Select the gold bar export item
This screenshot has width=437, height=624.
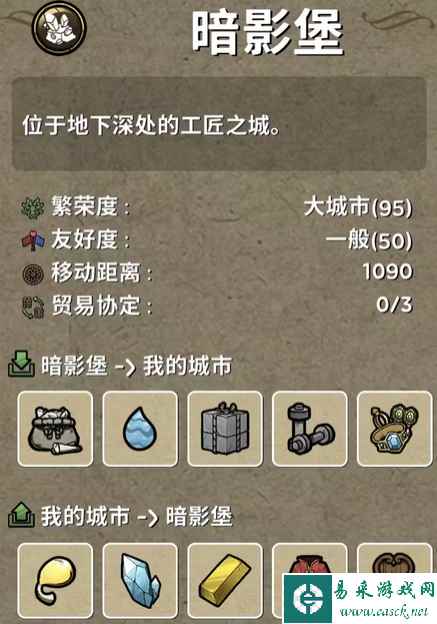[x=225, y=581]
